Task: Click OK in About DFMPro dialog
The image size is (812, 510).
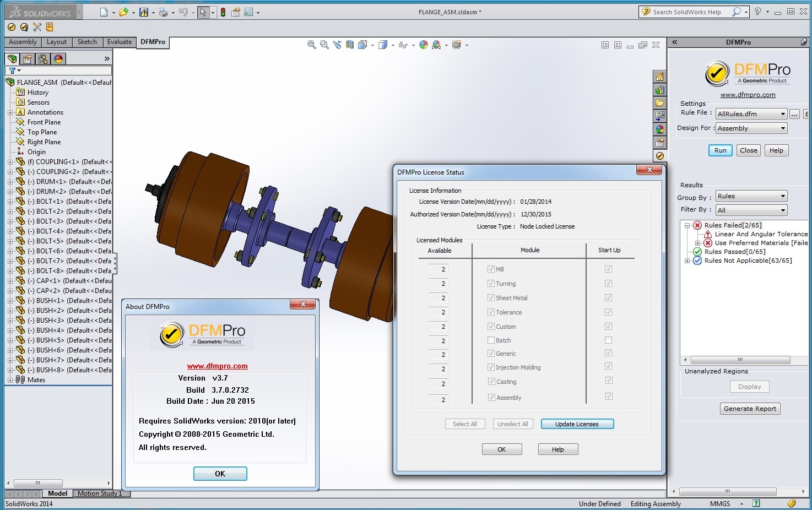Action: (220, 474)
